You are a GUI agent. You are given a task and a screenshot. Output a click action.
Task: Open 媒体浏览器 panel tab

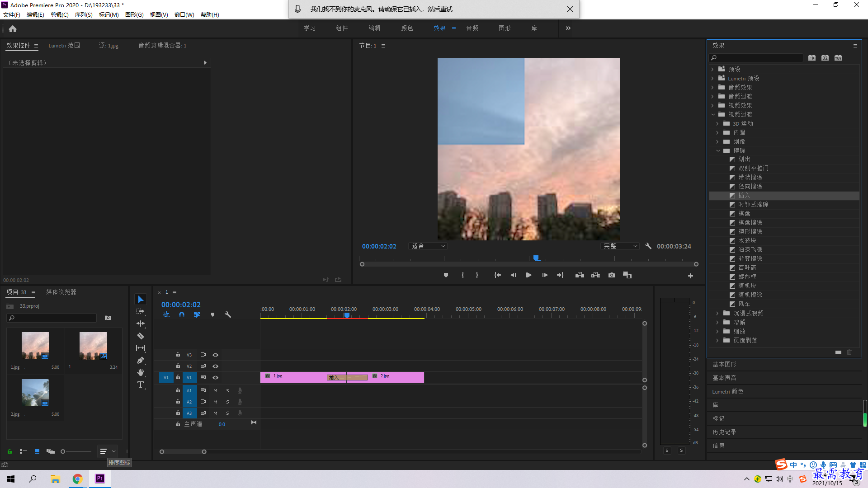click(61, 292)
